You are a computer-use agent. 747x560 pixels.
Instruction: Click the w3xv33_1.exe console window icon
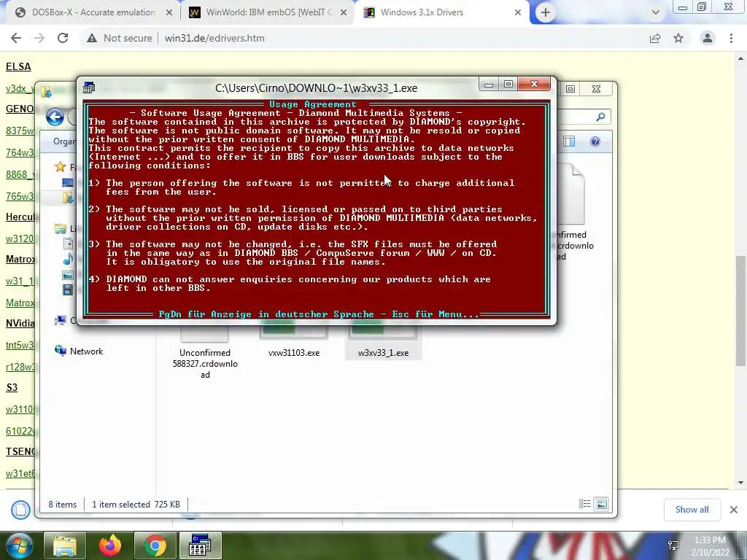click(88, 87)
